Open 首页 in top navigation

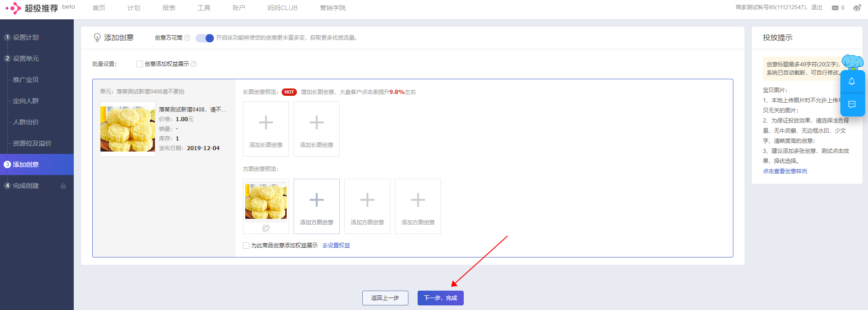click(x=99, y=8)
